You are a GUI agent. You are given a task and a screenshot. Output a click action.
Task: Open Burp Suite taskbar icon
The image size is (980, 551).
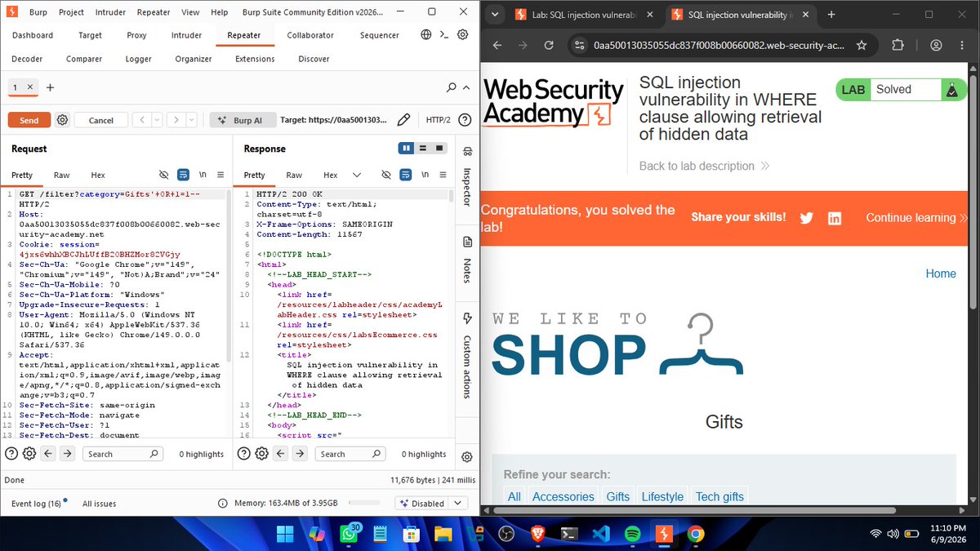point(664,533)
